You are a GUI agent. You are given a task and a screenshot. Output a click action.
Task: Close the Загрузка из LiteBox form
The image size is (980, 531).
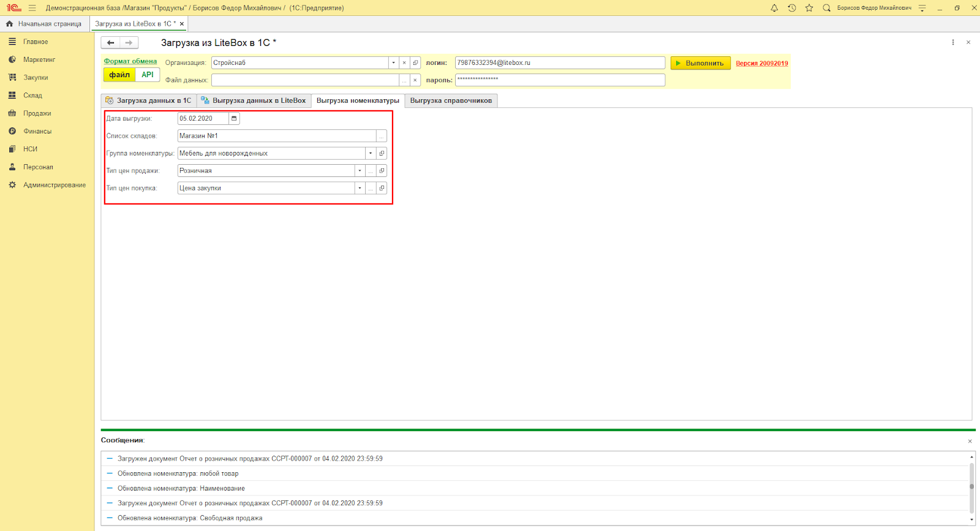coord(968,42)
